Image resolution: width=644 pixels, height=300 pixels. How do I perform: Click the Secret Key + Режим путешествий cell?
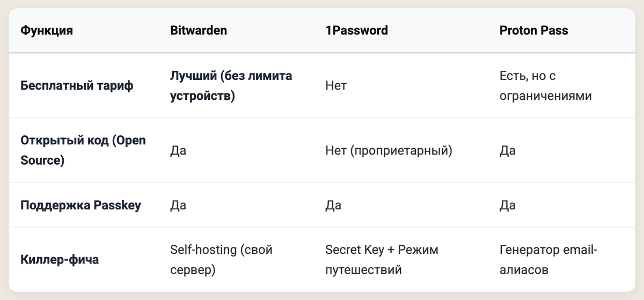click(382, 260)
